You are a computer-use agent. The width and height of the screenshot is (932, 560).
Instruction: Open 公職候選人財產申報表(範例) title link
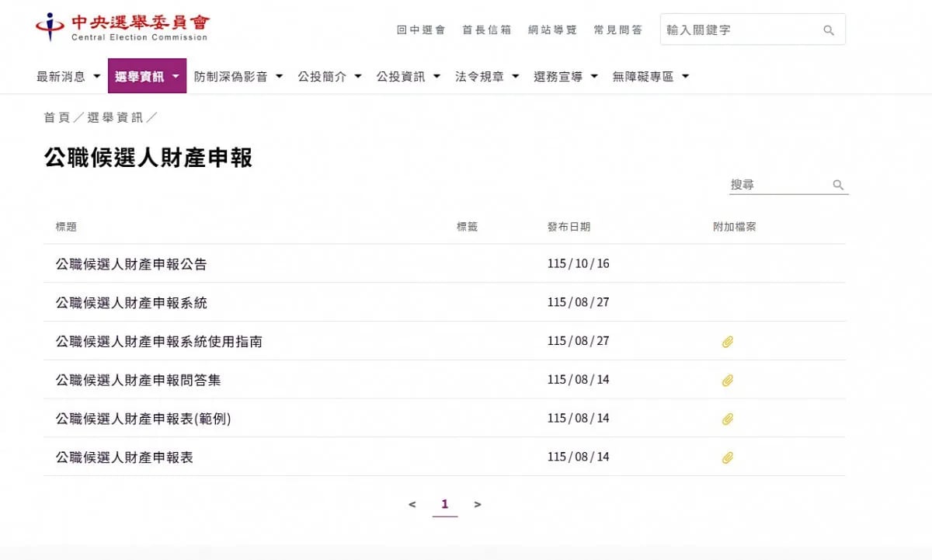(x=143, y=419)
